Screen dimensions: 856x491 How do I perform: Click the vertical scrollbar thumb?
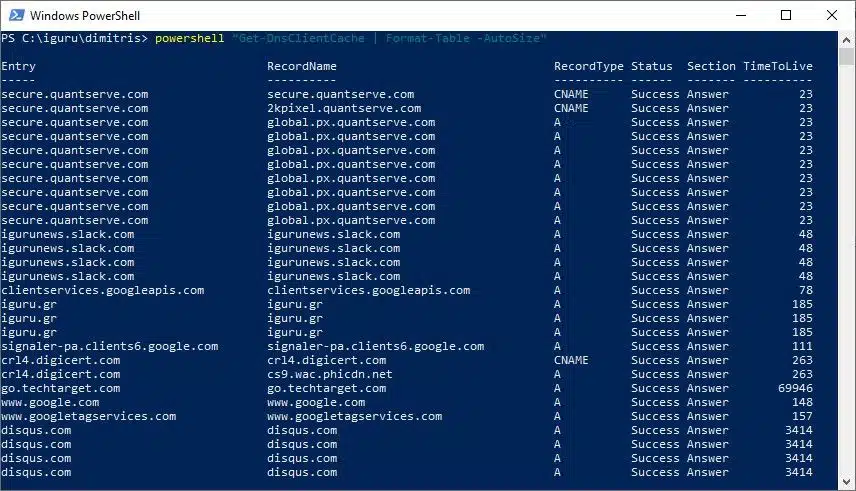point(847,57)
